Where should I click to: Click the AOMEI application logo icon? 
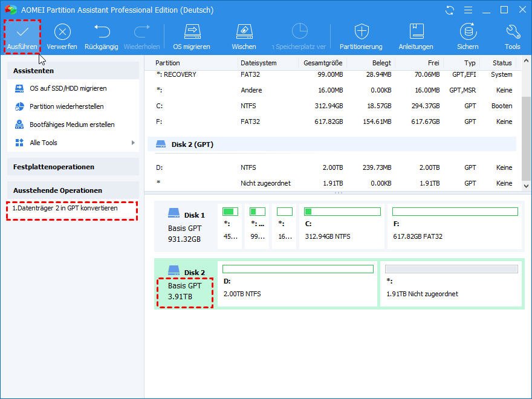10,10
